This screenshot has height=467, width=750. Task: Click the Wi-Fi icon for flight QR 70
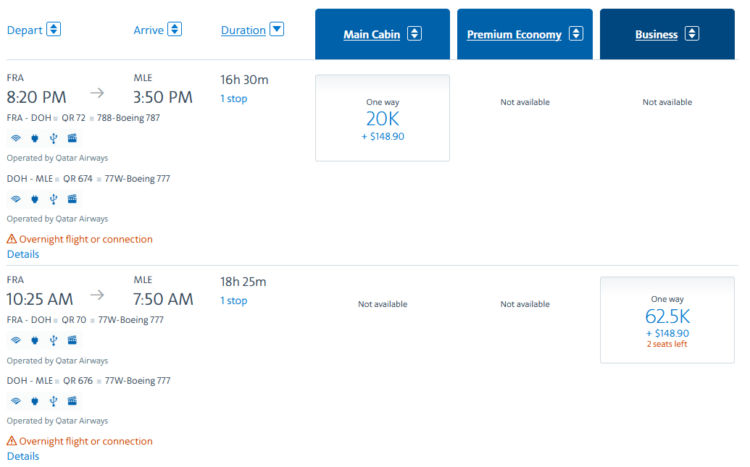(x=15, y=340)
